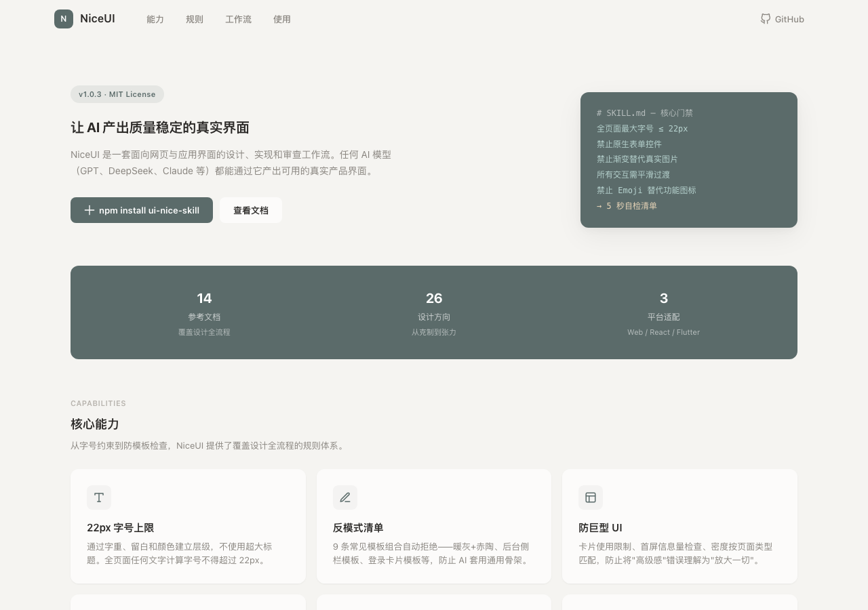Screen dimensions: 868x610
Task: Open the 能力 nav item
Action: click(155, 19)
